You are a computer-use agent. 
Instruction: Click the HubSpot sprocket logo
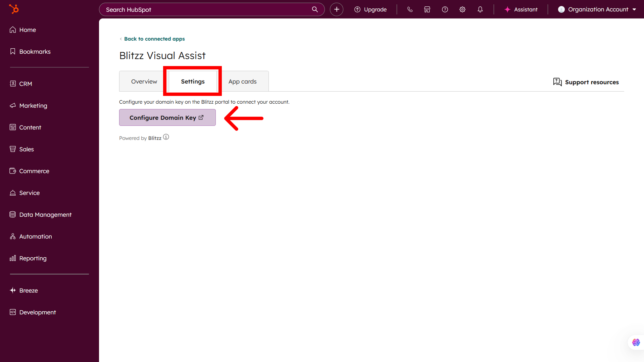pos(14,9)
